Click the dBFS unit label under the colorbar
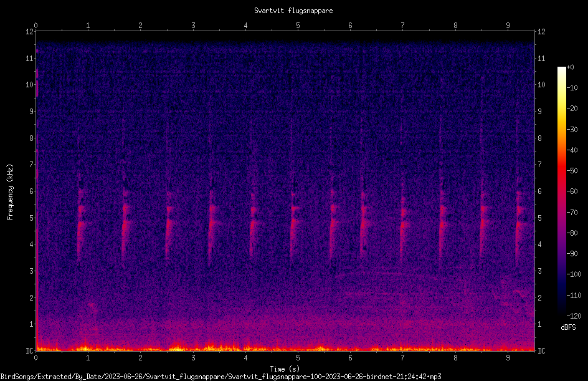 point(568,327)
